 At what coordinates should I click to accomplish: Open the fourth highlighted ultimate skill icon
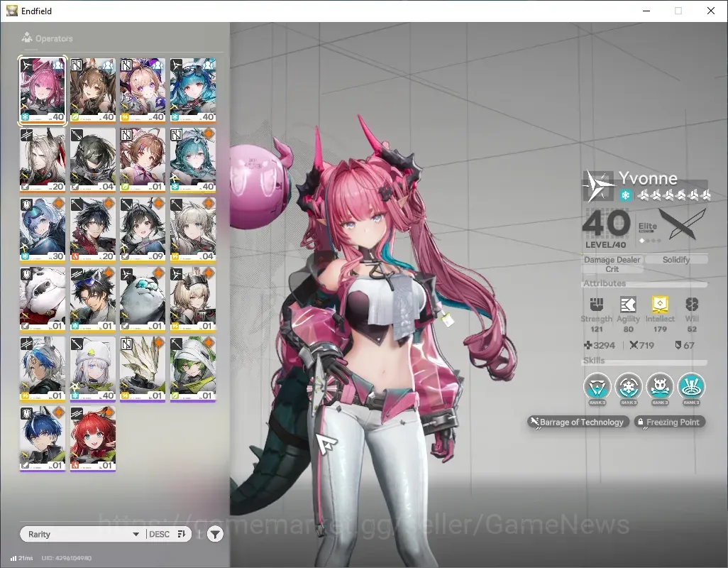(691, 388)
